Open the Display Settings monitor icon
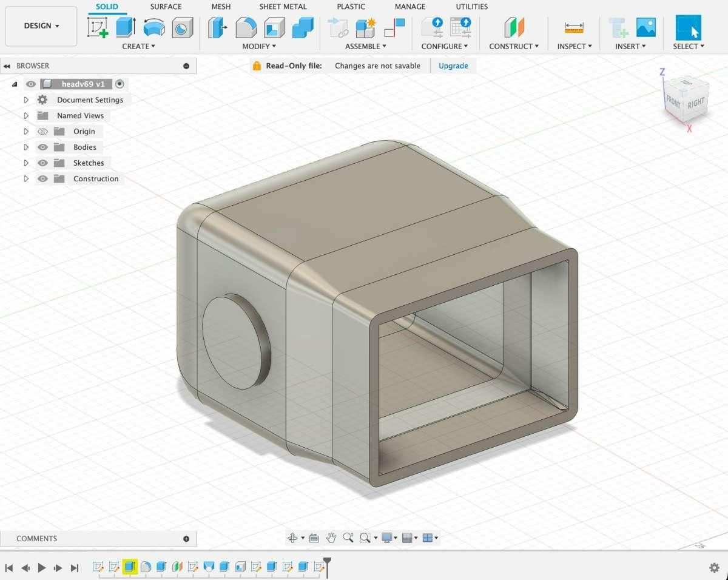 [x=387, y=538]
